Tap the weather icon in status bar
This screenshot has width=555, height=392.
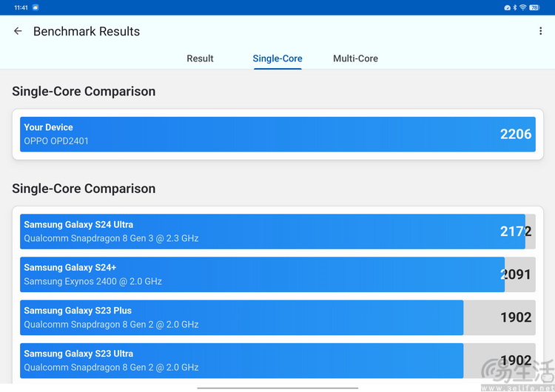click(36, 7)
